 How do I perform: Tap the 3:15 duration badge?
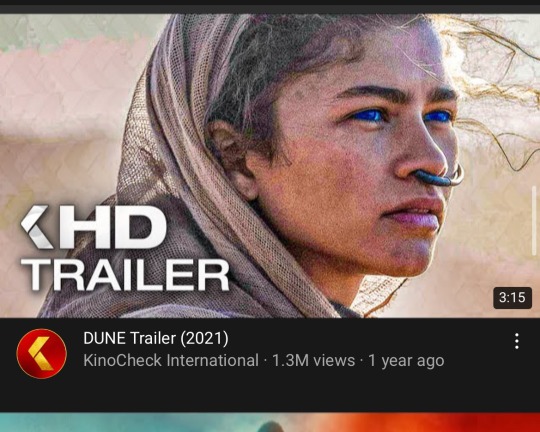[512, 297]
